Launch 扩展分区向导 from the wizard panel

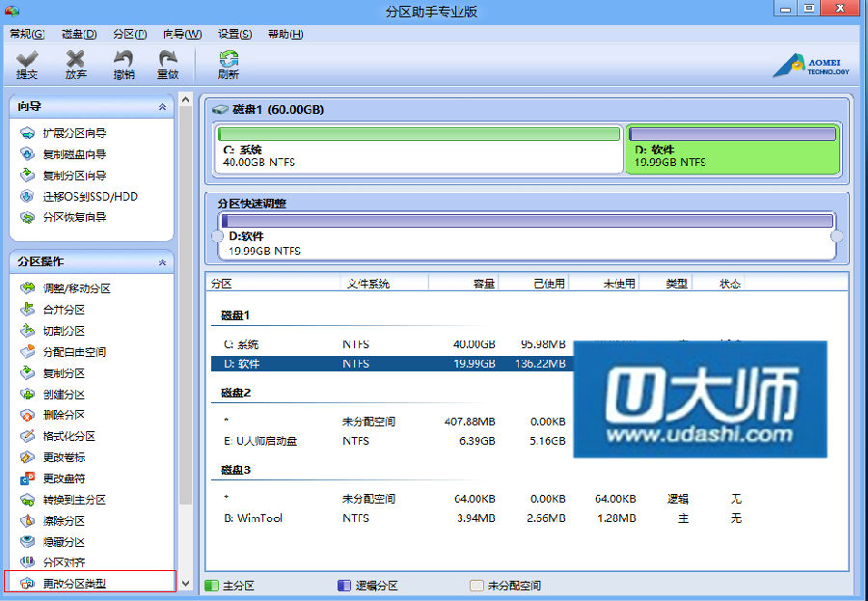74,133
